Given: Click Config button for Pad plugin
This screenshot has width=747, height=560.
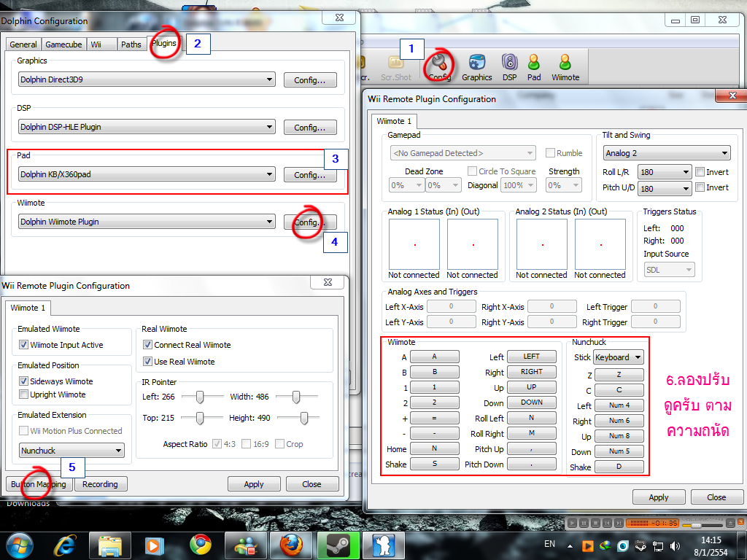Looking at the screenshot, I should (x=309, y=175).
